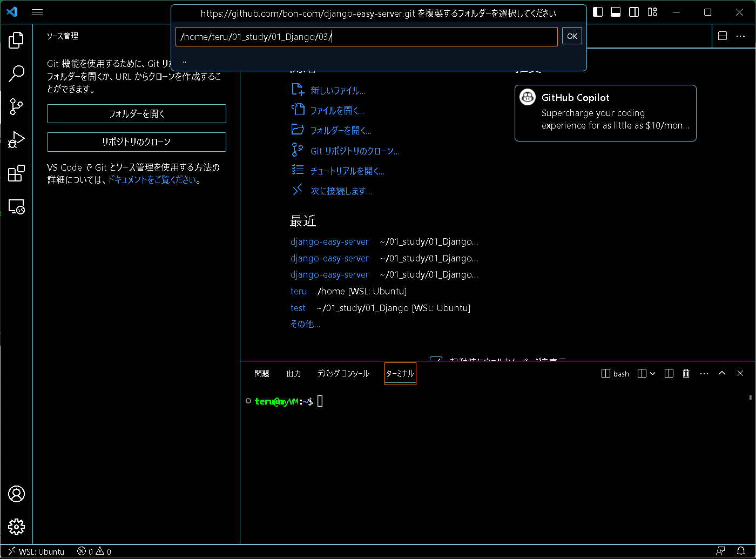The image size is (756, 559).
Task: Open Run and Debug view icon
Action: (16, 140)
